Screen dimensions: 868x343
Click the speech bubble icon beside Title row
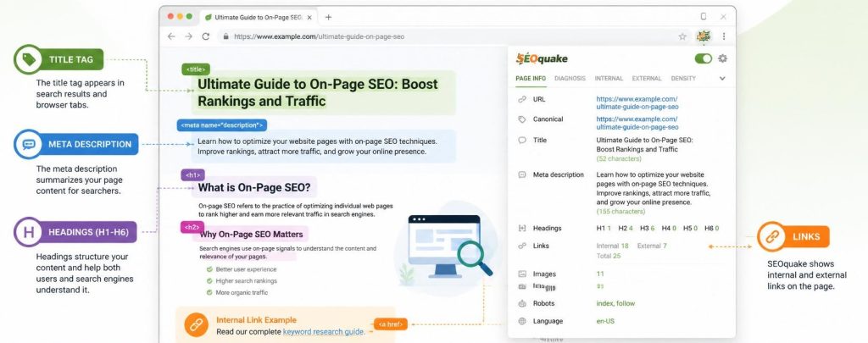(x=522, y=141)
